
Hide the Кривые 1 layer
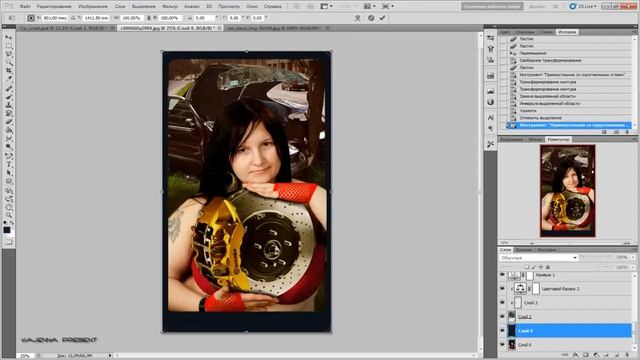(502, 275)
